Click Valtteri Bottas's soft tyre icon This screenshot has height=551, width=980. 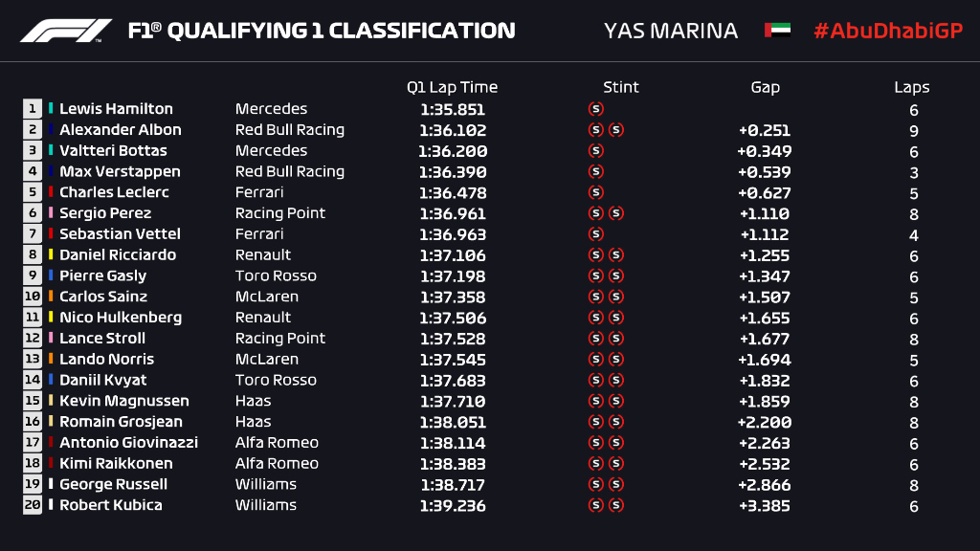click(x=595, y=151)
